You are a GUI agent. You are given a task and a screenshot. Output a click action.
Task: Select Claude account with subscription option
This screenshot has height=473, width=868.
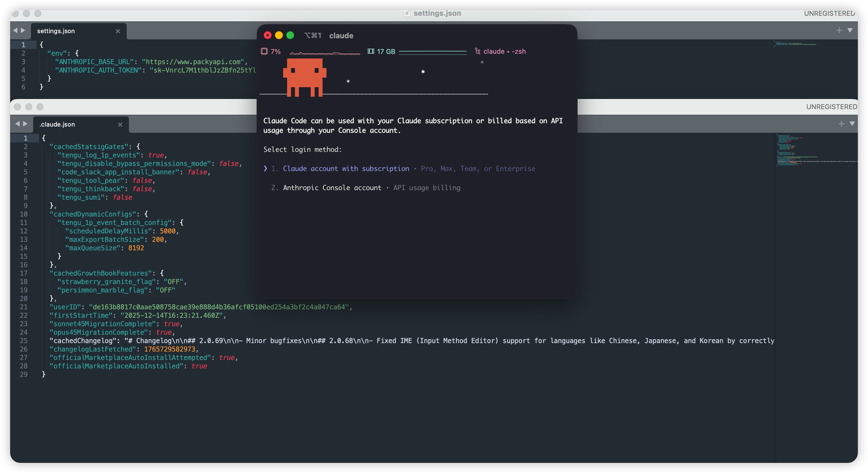click(x=346, y=168)
